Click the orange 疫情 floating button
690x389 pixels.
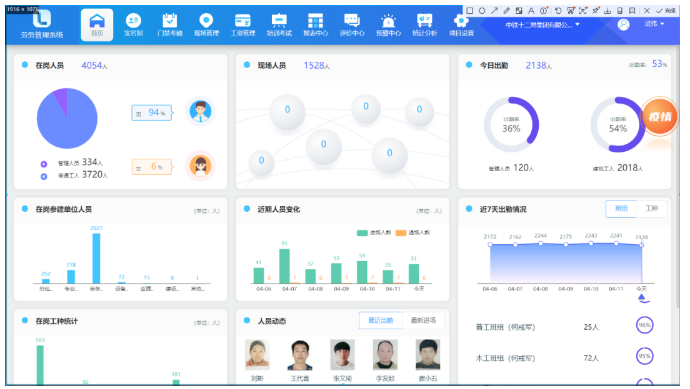point(659,117)
